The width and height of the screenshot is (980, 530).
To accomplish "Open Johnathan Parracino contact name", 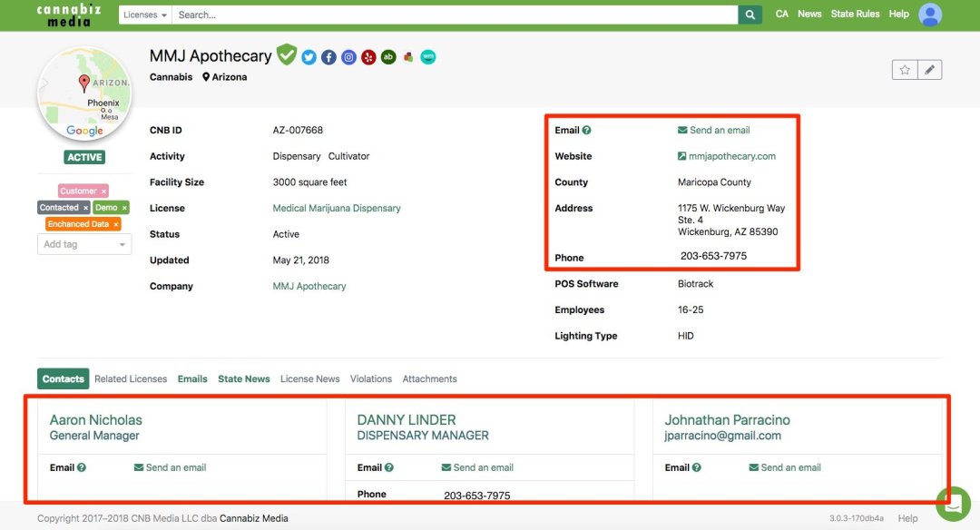I will click(727, 420).
